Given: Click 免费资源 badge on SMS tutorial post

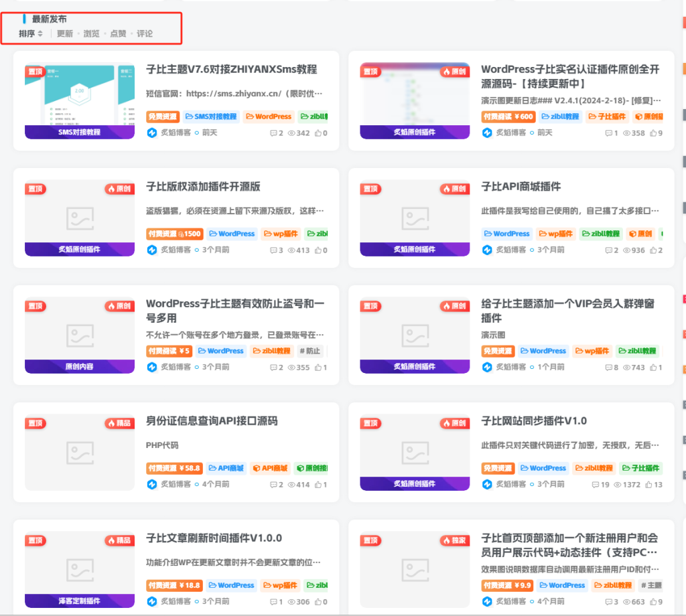Looking at the screenshot, I should (x=162, y=117).
